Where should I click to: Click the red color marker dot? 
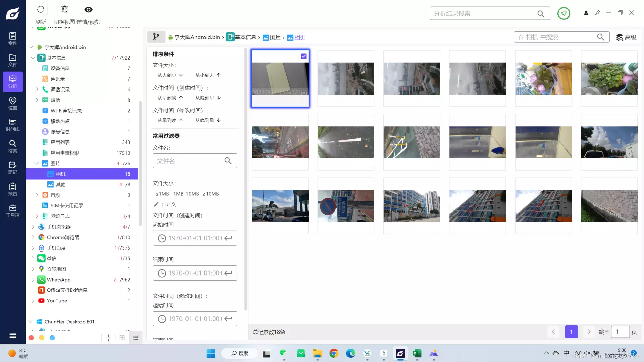(x=31, y=338)
